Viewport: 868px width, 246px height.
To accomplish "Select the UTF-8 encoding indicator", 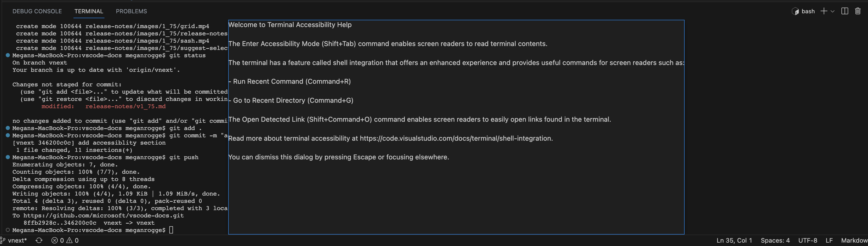I will pyautogui.click(x=808, y=240).
